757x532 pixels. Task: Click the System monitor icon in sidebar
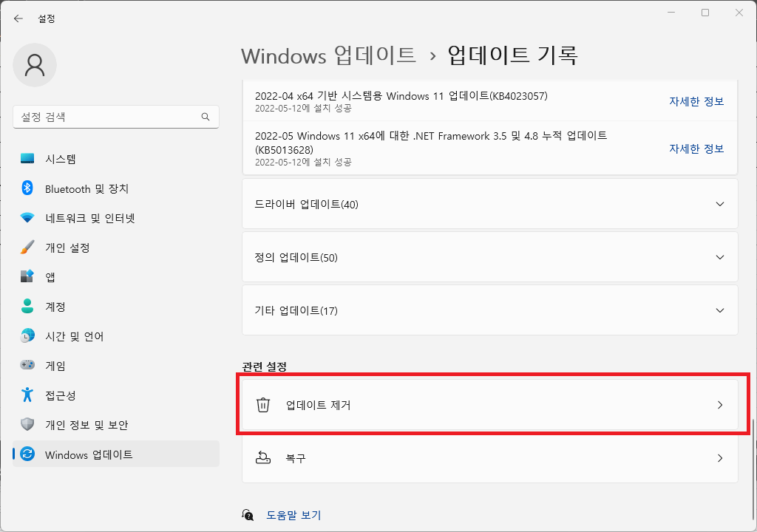point(27,159)
